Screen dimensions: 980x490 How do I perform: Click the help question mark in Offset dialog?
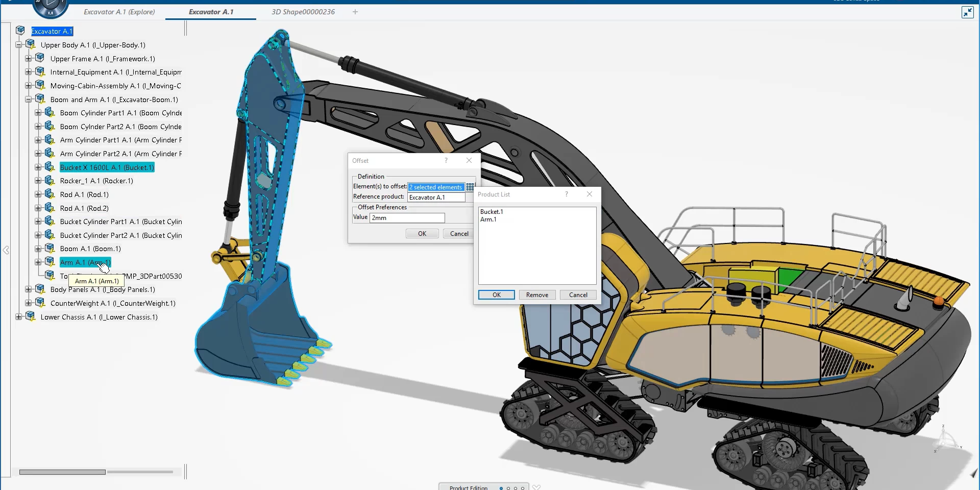tap(446, 160)
